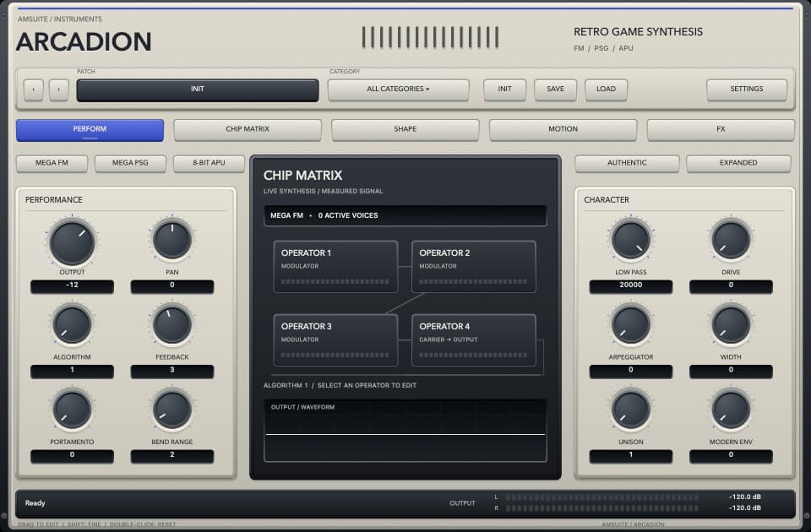Select OPERATOR 2 in the chip matrix
This screenshot has height=532, width=811.
[x=474, y=267]
